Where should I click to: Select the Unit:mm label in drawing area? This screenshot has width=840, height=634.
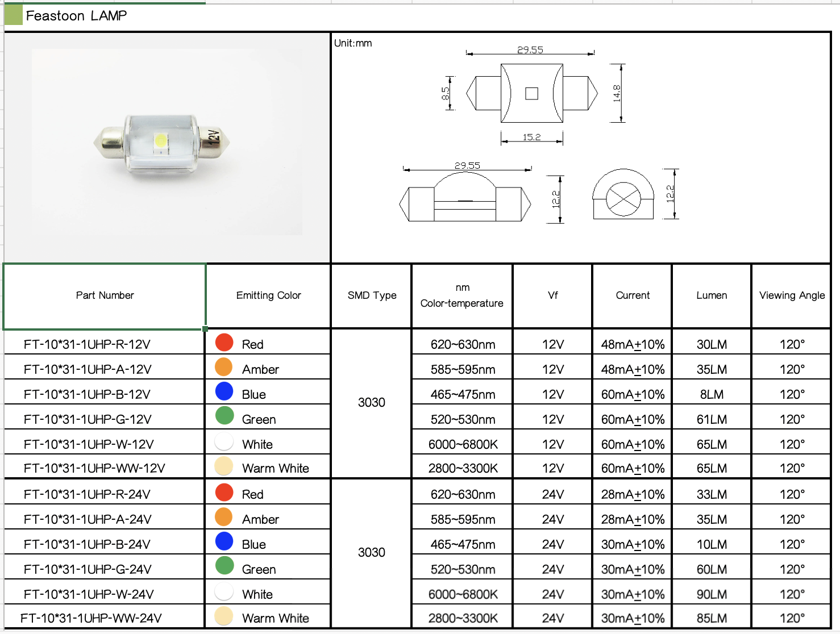352,43
